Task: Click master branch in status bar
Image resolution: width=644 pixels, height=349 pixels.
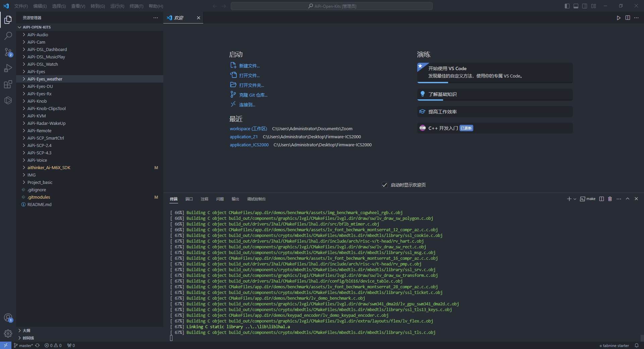Action: 23,345
